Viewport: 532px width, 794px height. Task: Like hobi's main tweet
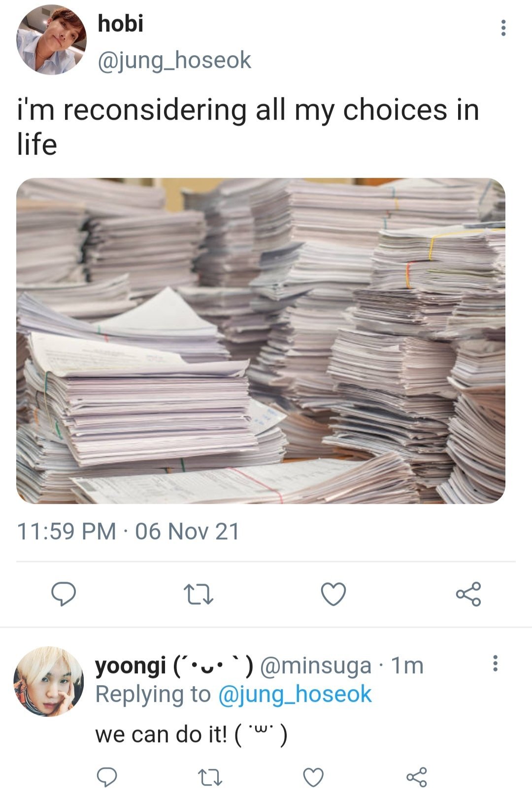[333, 594]
